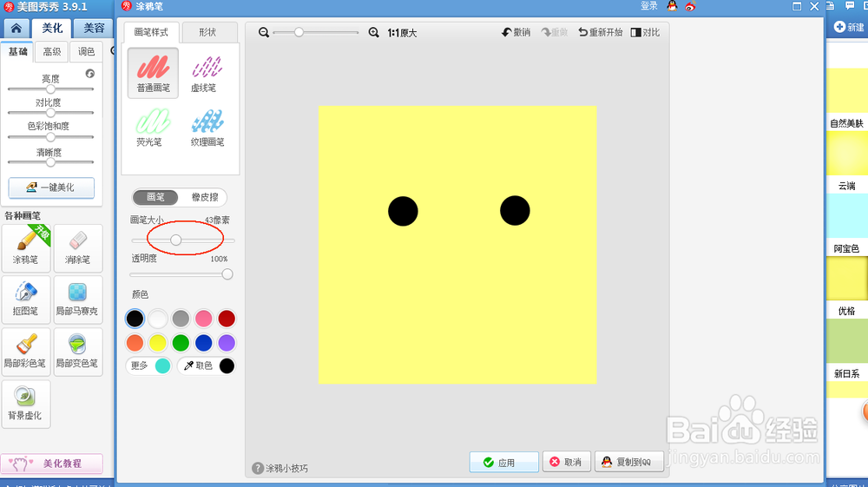Pick the white color swatch

click(x=158, y=319)
